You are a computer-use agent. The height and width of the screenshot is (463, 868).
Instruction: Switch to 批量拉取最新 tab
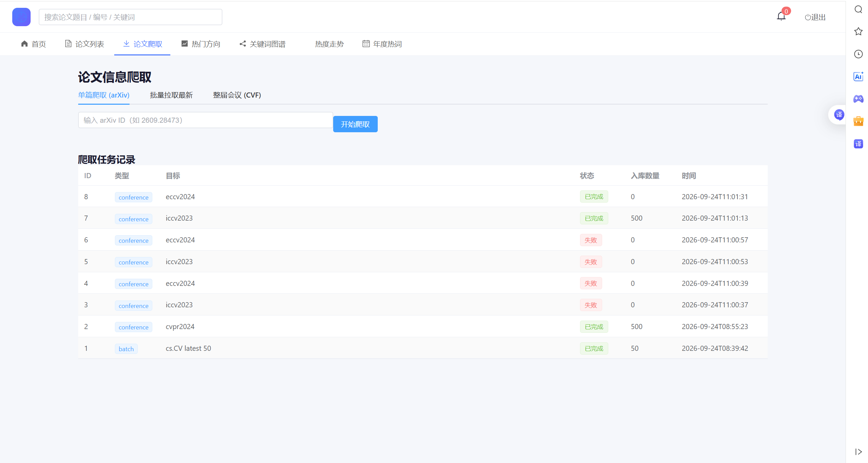click(171, 95)
